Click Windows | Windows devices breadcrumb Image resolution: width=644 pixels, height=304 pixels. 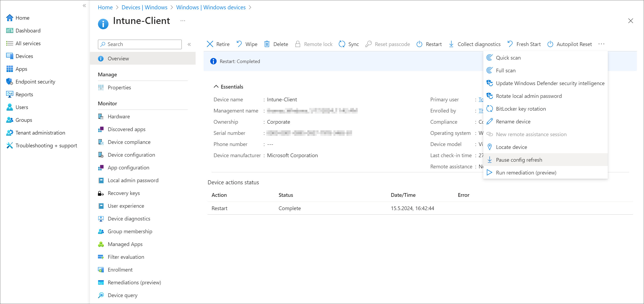coord(211,7)
